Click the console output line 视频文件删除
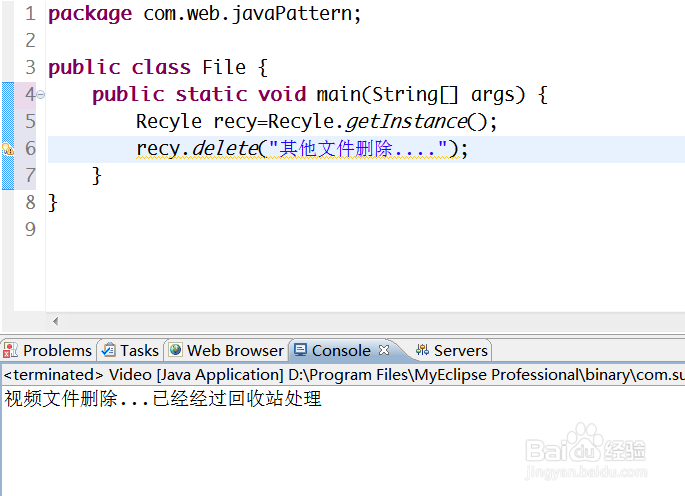This screenshot has width=685, height=496. click(x=163, y=399)
